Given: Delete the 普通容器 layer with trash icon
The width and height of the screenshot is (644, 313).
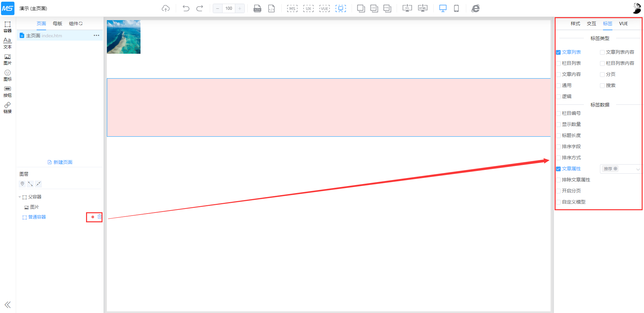Looking at the screenshot, I should (99, 217).
